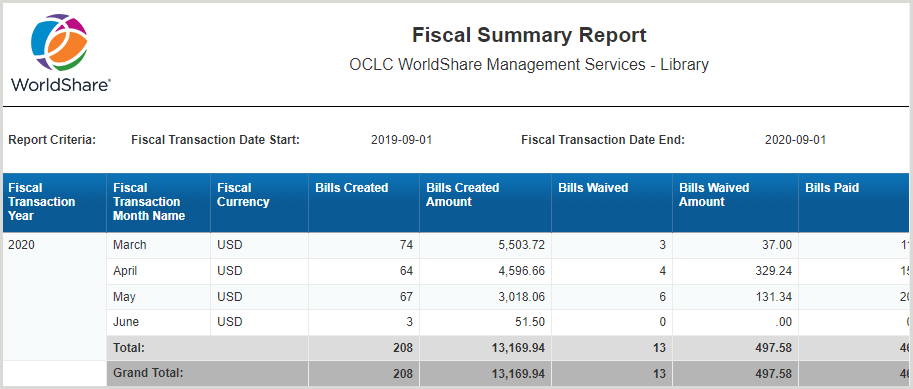Click the Report Criteria label

(x=52, y=140)
